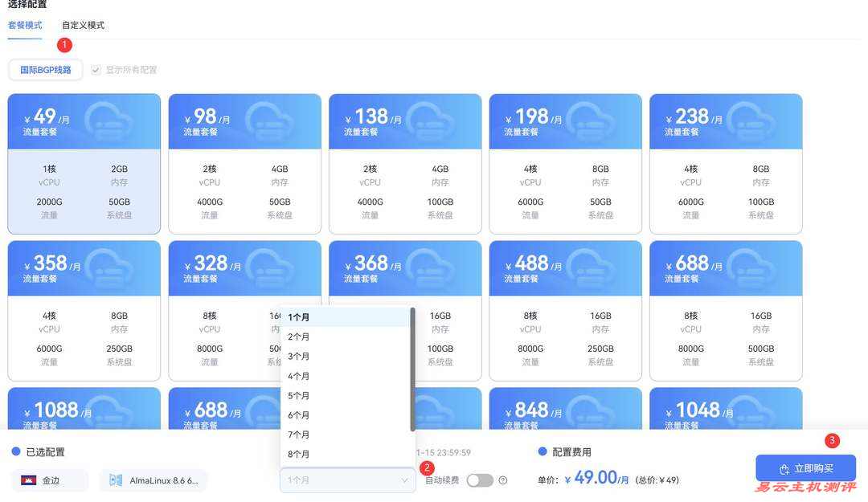Screen dimensions: 868x502
Task: Select the ¥198/月 plan card
Action: (x=565, y=164)
